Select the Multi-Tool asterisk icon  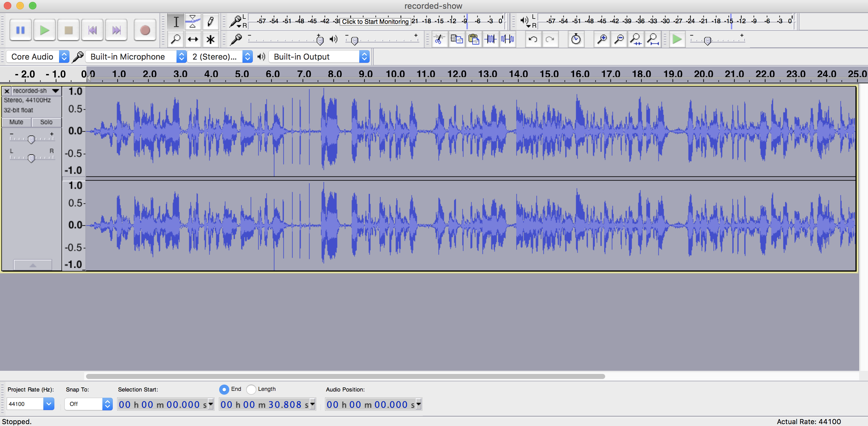pyautogui.click(x=210, y=40)
